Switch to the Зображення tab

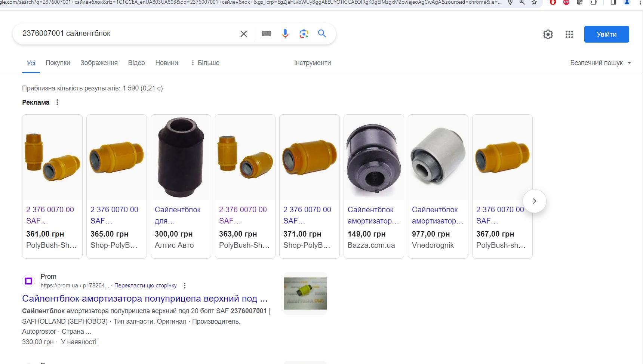(99, 63)
